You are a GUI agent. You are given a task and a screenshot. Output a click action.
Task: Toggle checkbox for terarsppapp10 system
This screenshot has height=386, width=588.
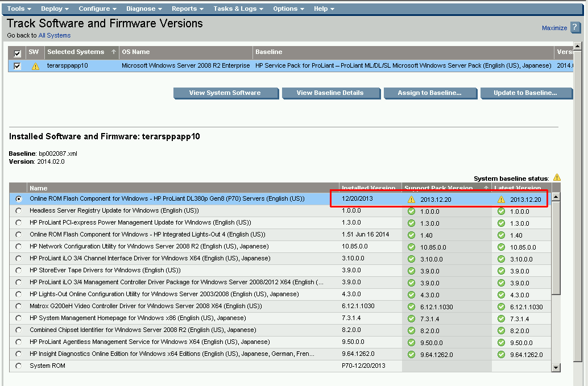click(x=17, y=66)
